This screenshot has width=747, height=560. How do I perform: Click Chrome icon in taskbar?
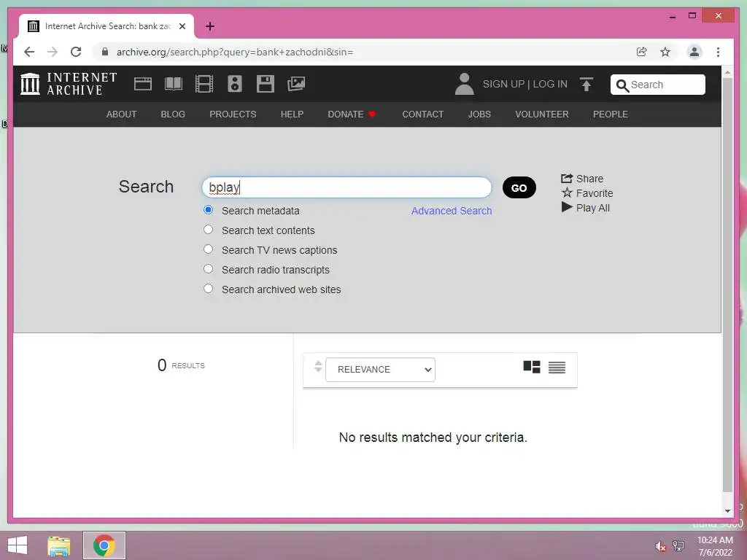[x=104, y=545]
